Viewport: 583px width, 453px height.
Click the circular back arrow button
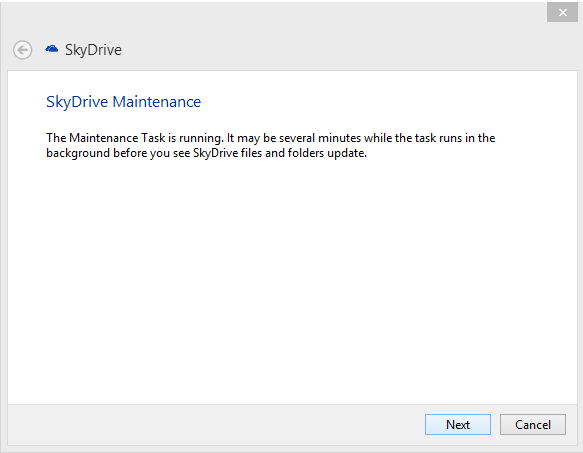tap(22, 50)
